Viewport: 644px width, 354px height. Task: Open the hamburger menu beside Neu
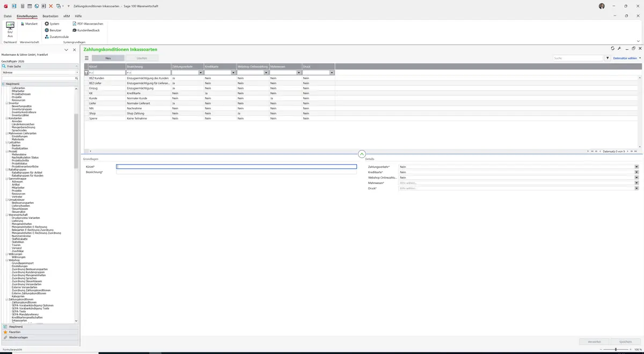(x=86, y=58)
